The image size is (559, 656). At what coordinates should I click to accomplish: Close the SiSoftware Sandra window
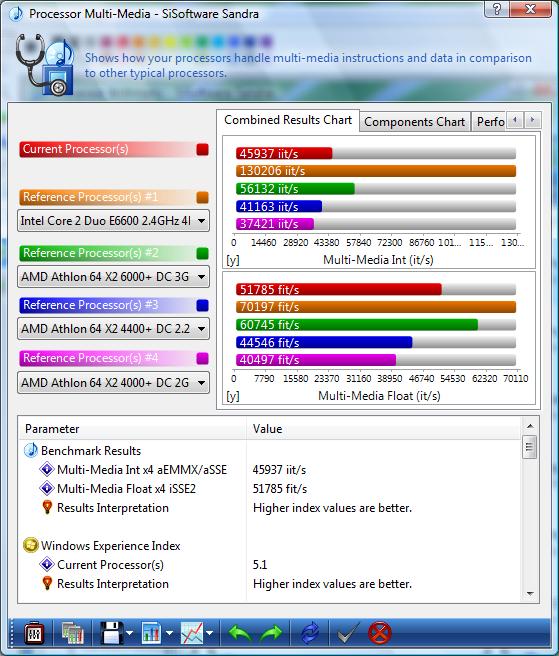[530, 9]
